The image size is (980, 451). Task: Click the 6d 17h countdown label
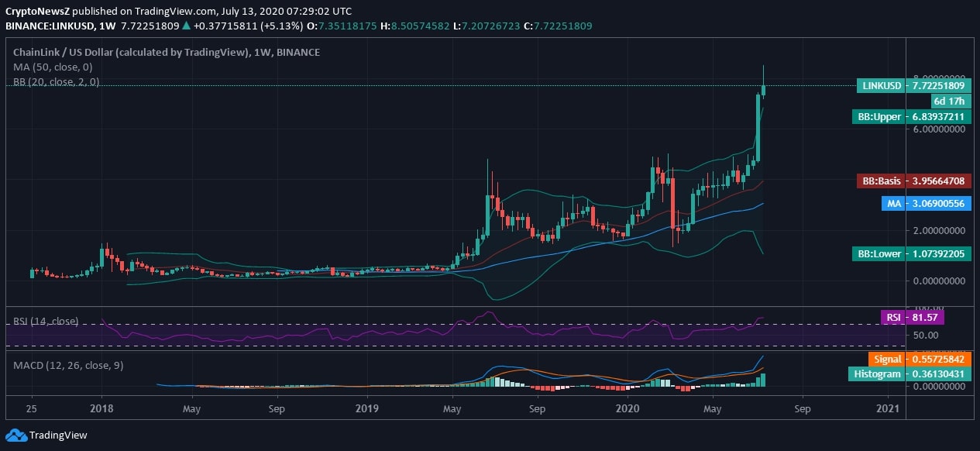coord(951,101)
